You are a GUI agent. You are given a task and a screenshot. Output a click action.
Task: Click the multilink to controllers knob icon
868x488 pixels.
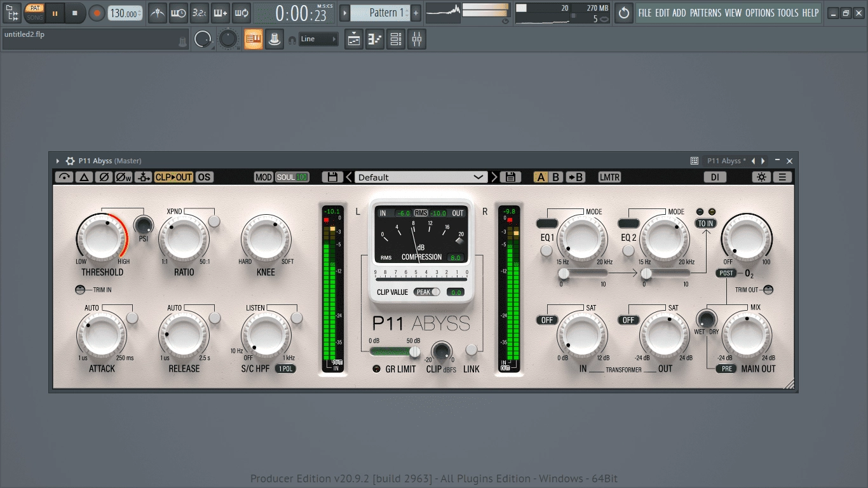pyautogui.click(x=275, y=39)
